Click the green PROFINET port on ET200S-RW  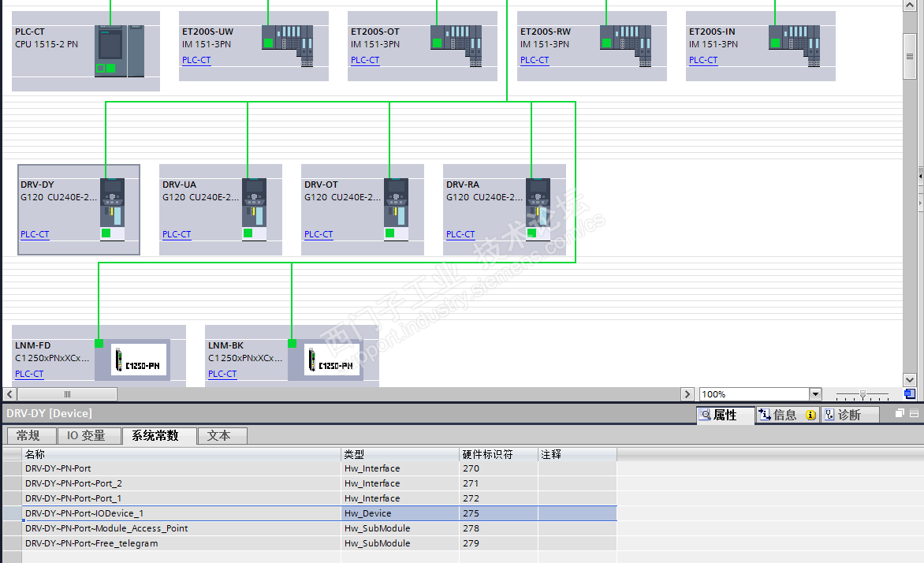[606, 43]
